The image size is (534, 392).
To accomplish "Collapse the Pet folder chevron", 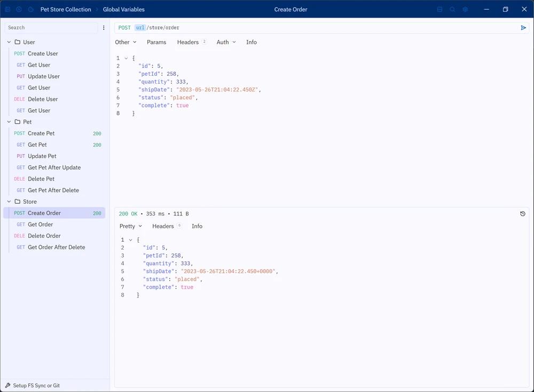I will coord(9,122).
